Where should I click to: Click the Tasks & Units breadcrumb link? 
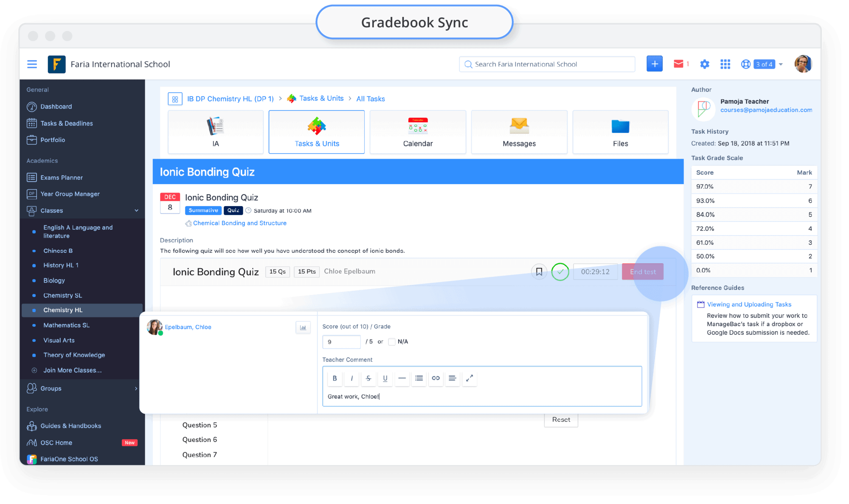click(x=322, y=98)
